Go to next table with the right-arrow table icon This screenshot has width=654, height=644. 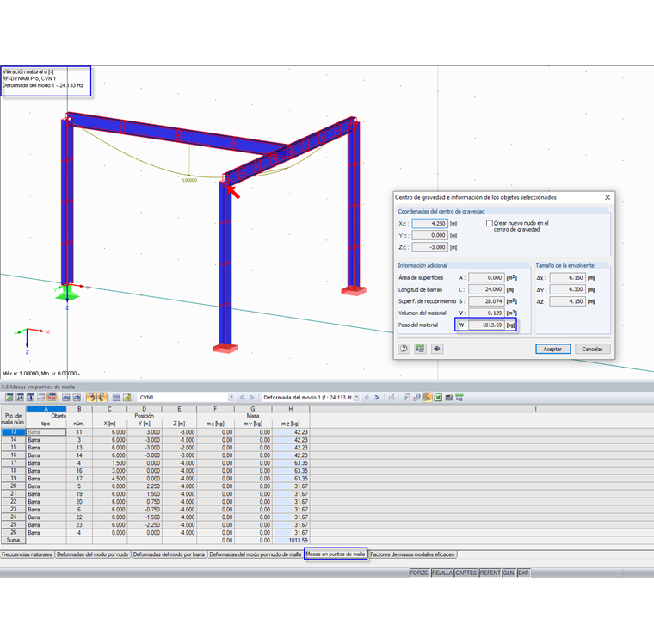pos(77,398)
